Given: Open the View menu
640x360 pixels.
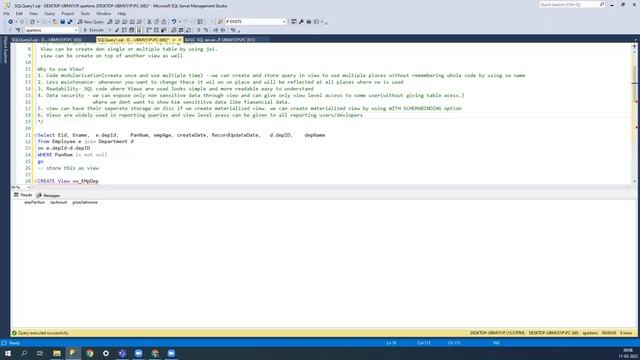Looking at the screenshot, I should (x=33, y=13).
